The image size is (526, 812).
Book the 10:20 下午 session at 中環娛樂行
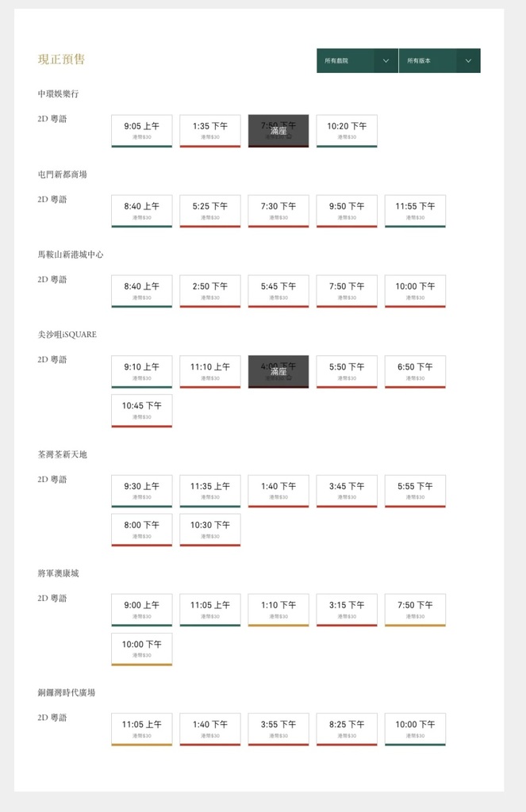[x=346, y=130]
